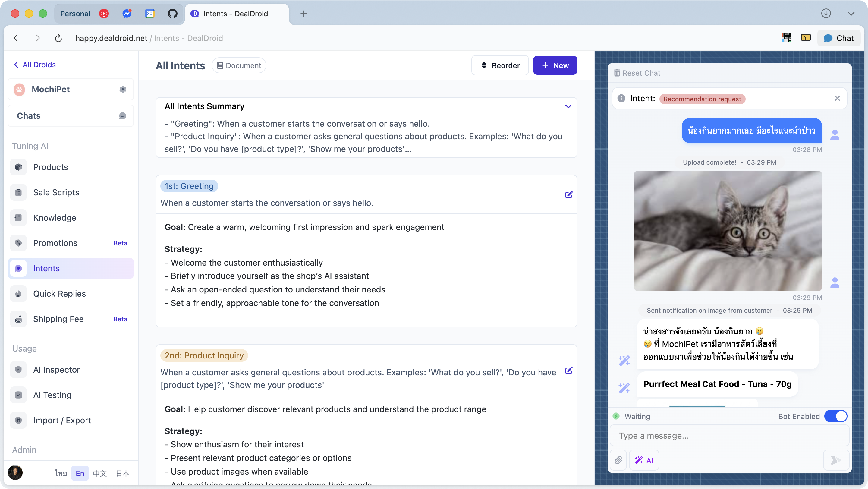
Task: Edit the Greeting intent with pencil icon
Action: (569, 195)
